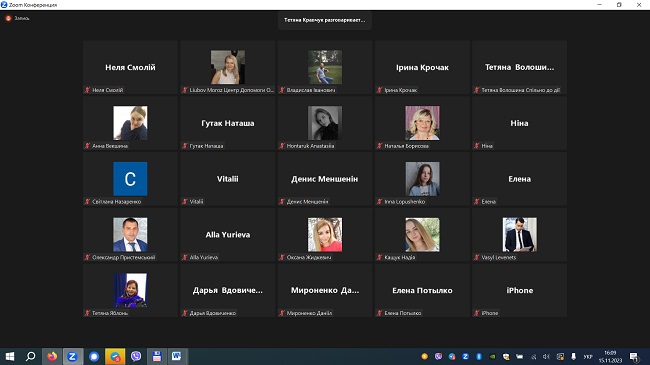Click the 'Тетяна Волоши...' name tile
650x365 pixels.
pyautogui.click(x=519, y=67)
